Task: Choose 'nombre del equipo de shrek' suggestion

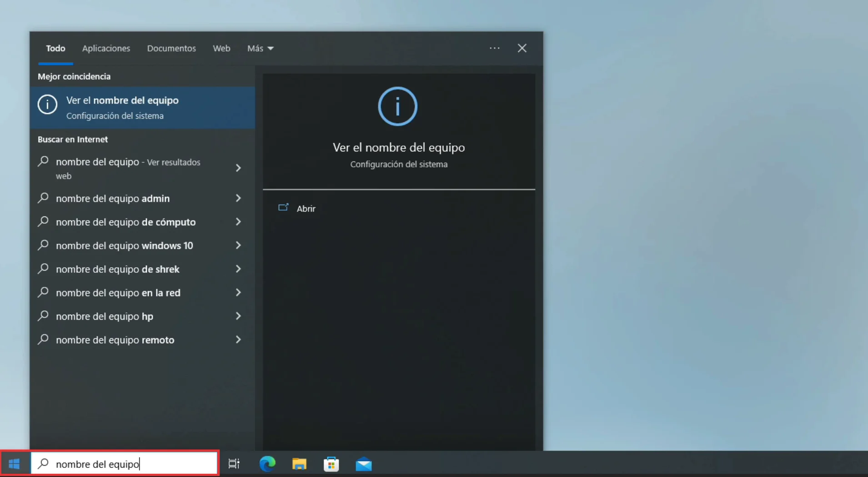Action: tap(118, 269)
